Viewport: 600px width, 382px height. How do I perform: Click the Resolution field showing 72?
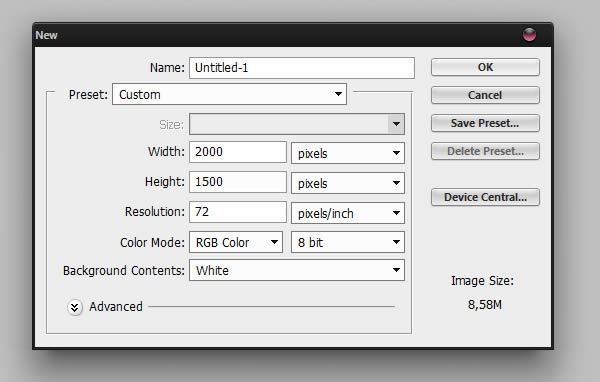(x=238, y=212)
